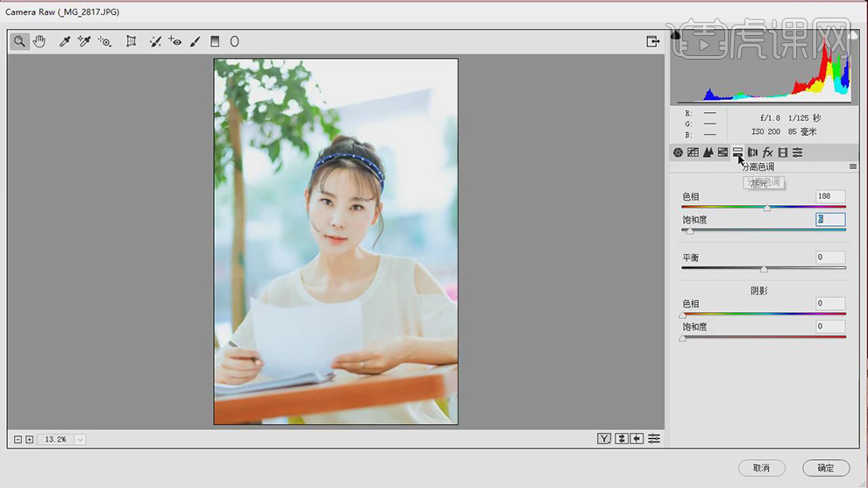Open the zoom level dropdown
Image resolution: width=868 pixels, height=488 pixels.
81,439
